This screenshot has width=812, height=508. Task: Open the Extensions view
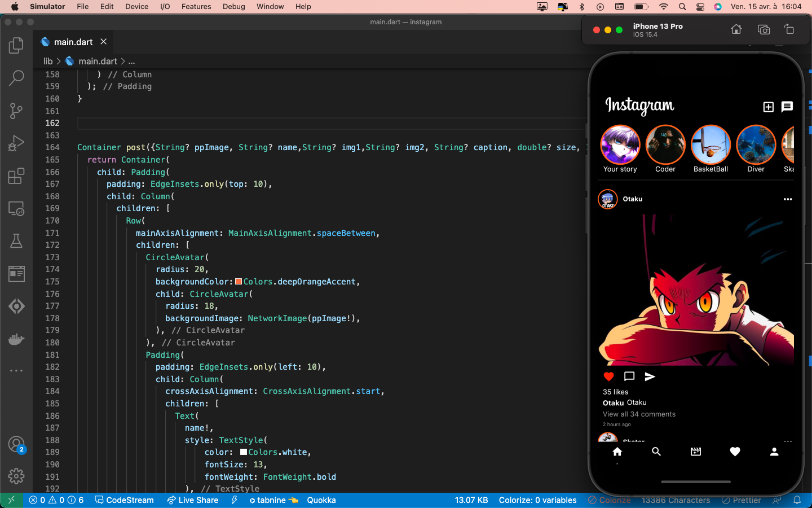[16, 176]
